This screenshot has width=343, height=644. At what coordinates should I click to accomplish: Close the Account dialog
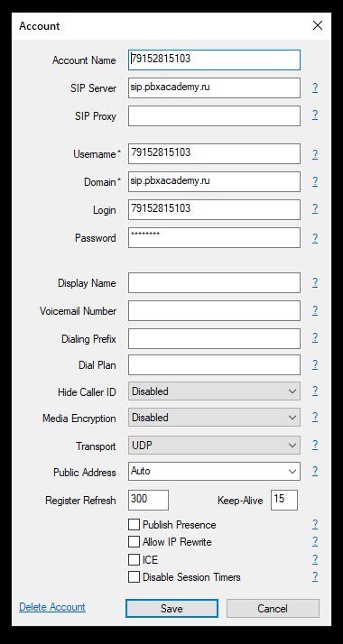click(318, 25)
